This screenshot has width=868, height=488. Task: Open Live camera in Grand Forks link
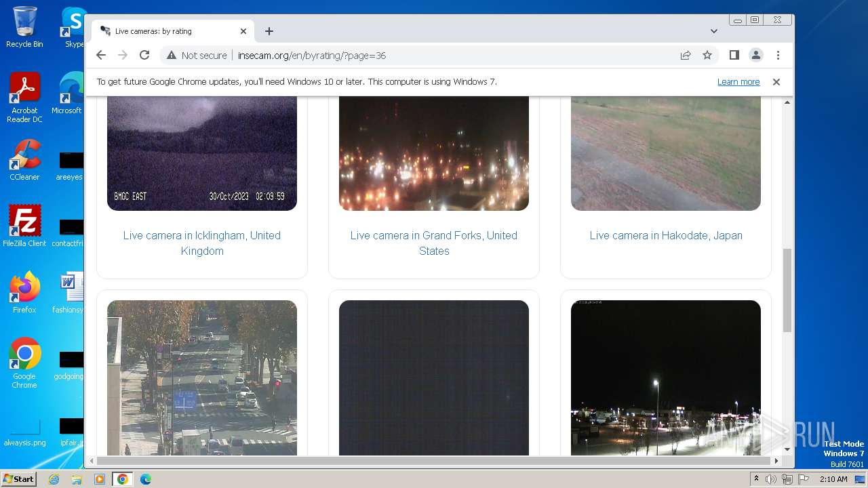[434, 243]
